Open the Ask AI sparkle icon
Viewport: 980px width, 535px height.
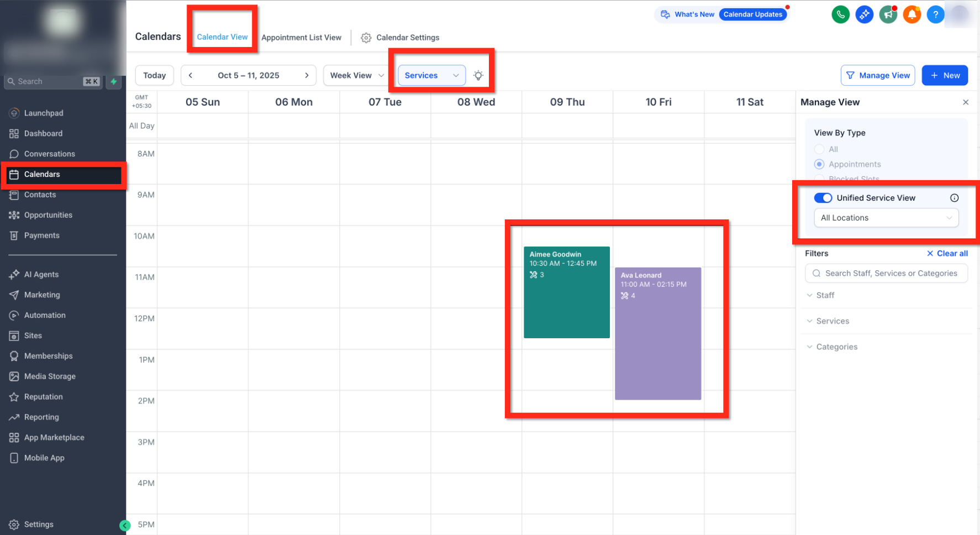pyautogui.click(x=864, y=14)
